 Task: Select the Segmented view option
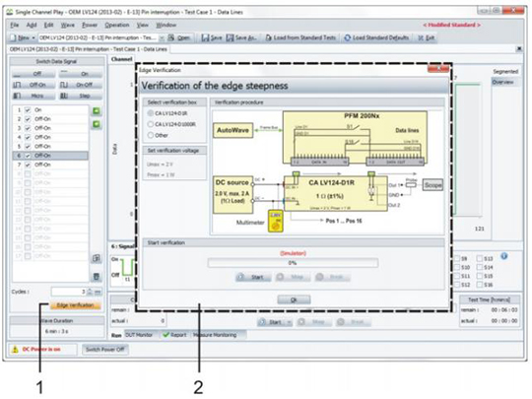505,72
